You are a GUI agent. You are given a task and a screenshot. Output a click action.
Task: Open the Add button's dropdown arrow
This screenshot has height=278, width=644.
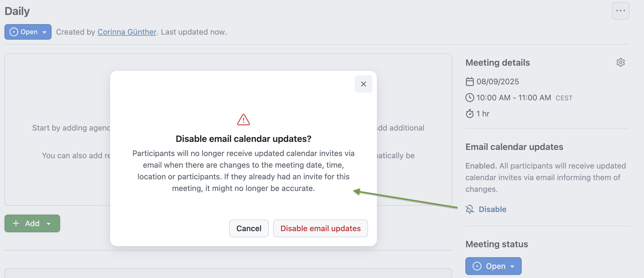pyautogui.click(x=49, y=223)
